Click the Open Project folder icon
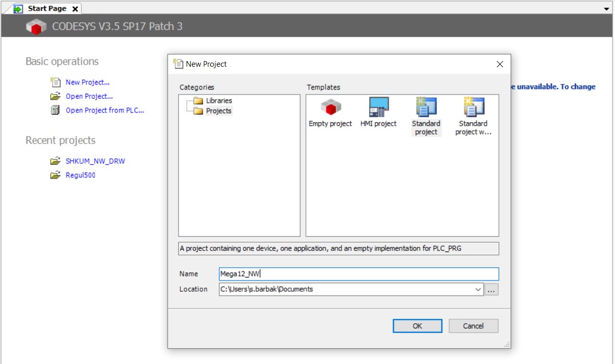This screenshot has width=615, height=364. click(55, 96)
